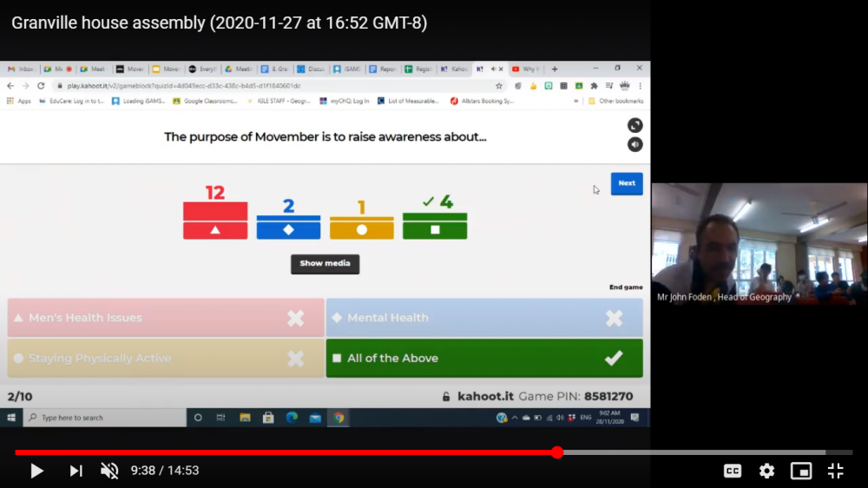868x488 pixels.
Task: Click the Windows Start button
Action: pyautogui.click(x=11, y=418)
